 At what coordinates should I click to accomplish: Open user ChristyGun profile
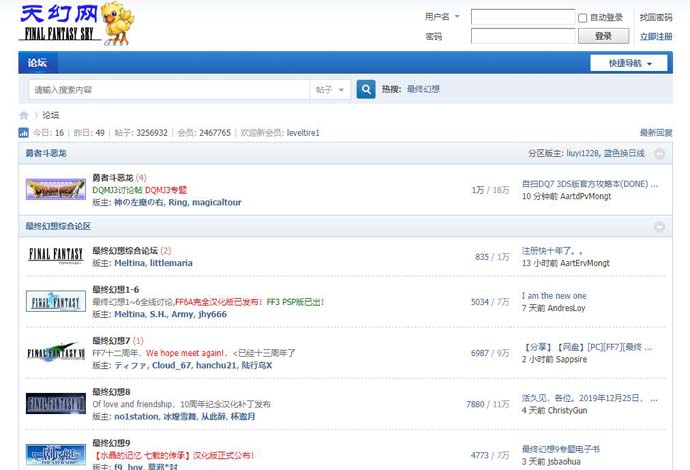point(566,410)
